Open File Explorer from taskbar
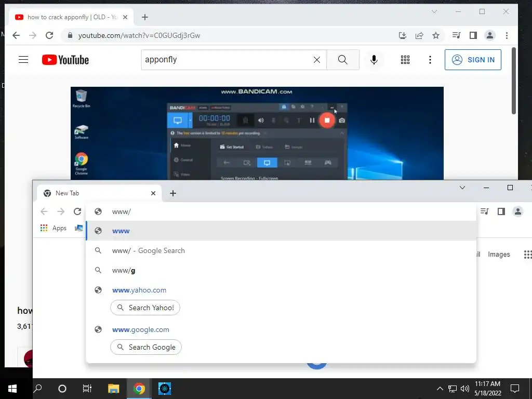532x399 pixels. [113, 389]
